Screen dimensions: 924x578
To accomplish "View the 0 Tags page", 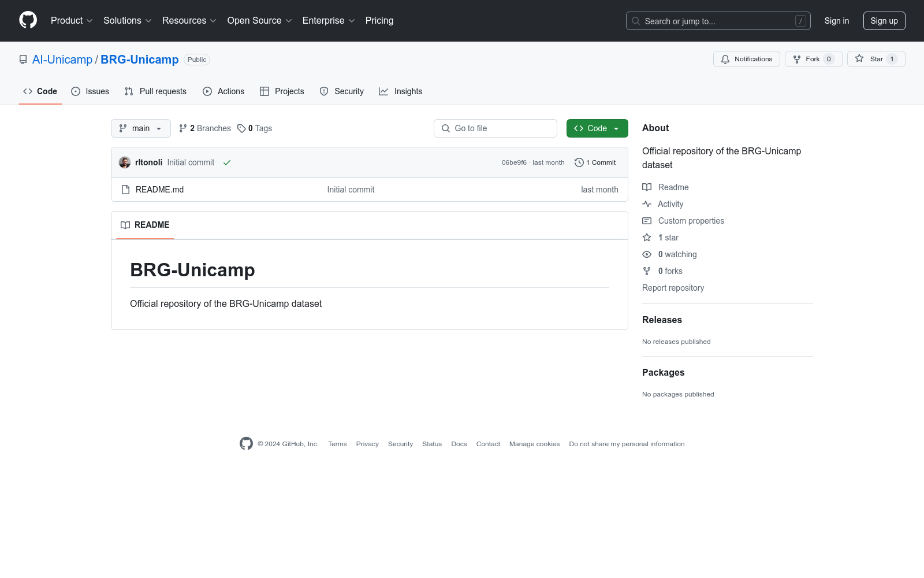I will tap(255, 128).
